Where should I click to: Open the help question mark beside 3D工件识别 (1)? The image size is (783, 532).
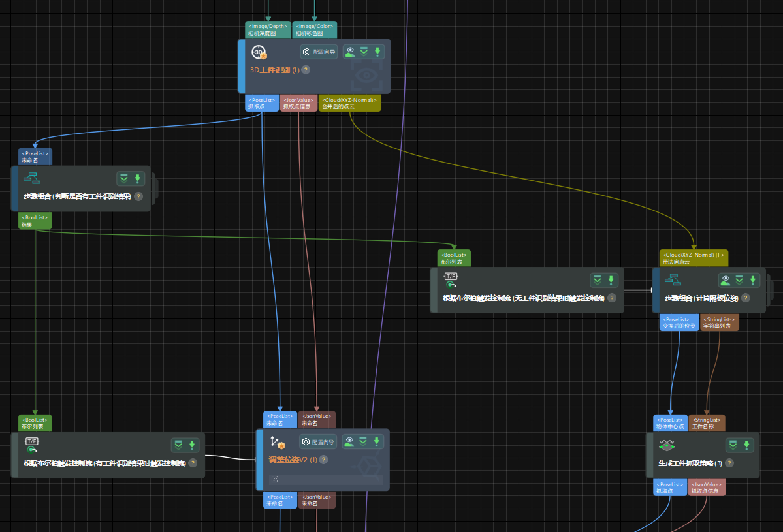(306, 70)
